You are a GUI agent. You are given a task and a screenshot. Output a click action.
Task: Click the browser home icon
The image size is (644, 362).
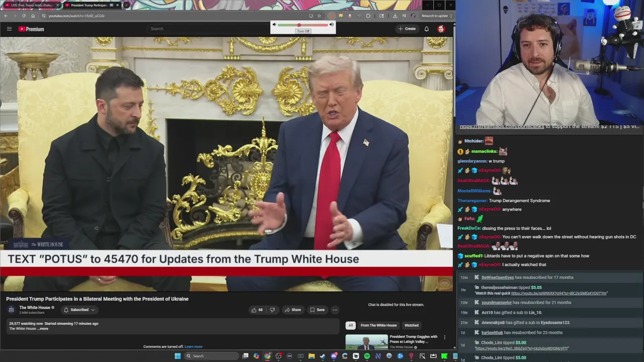tap(33, 16)
